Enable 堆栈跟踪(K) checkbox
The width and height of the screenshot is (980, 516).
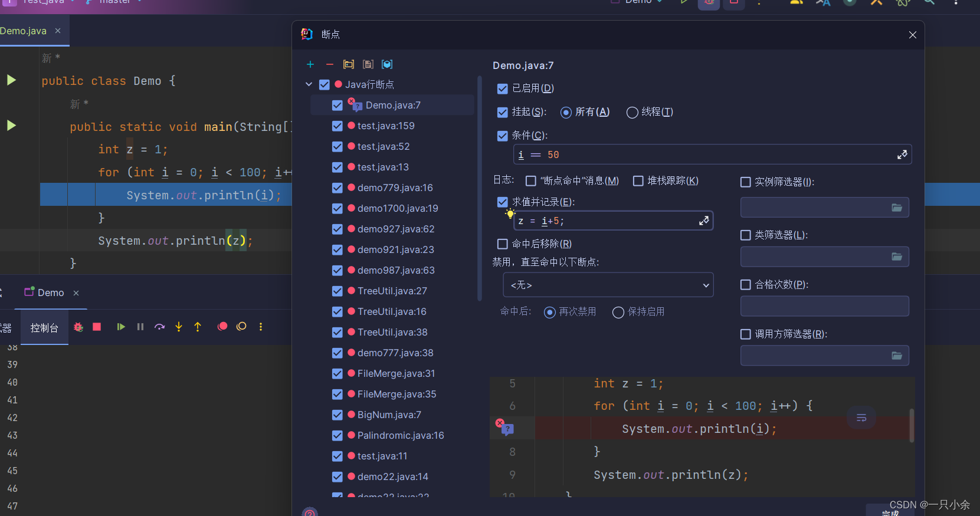point(638,181)
